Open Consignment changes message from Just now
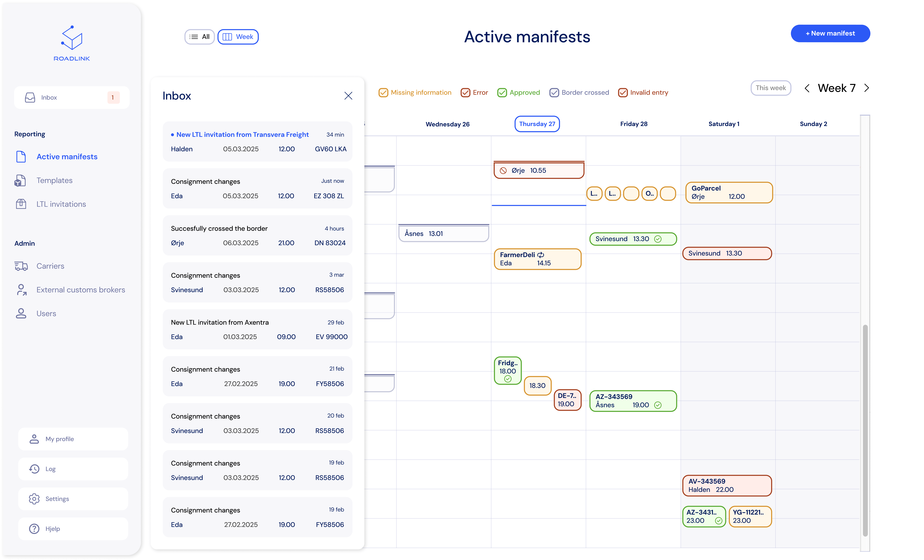924x560 pixels. [x=257, y=189]
